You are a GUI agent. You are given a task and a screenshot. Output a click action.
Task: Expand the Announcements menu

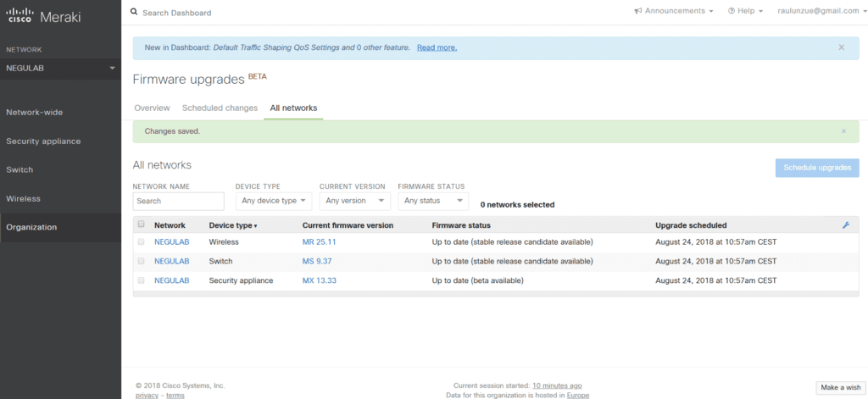674,11
